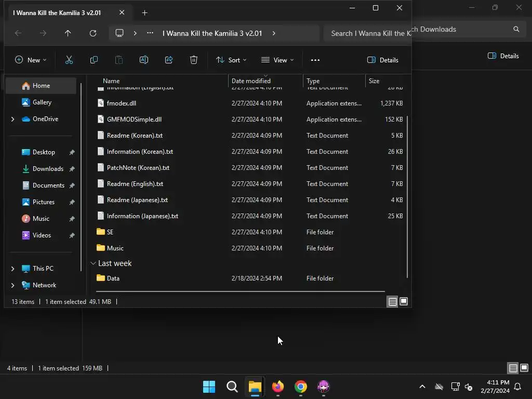This screenshot has width=532, height=399.
Task: Click the Cut scissors icon
Action: pos(69,60)
